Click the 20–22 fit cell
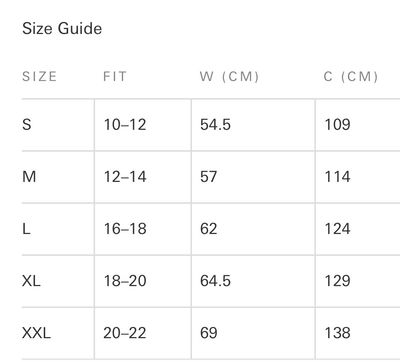This screenshot has height=362, width=400. pos(125,333)
